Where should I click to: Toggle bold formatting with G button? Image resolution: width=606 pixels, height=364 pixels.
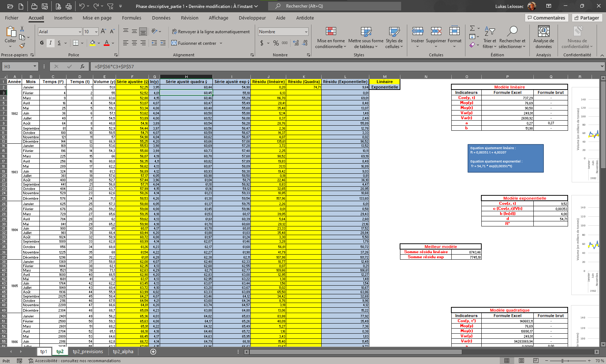pyautogui.click(x=42, y=43)
